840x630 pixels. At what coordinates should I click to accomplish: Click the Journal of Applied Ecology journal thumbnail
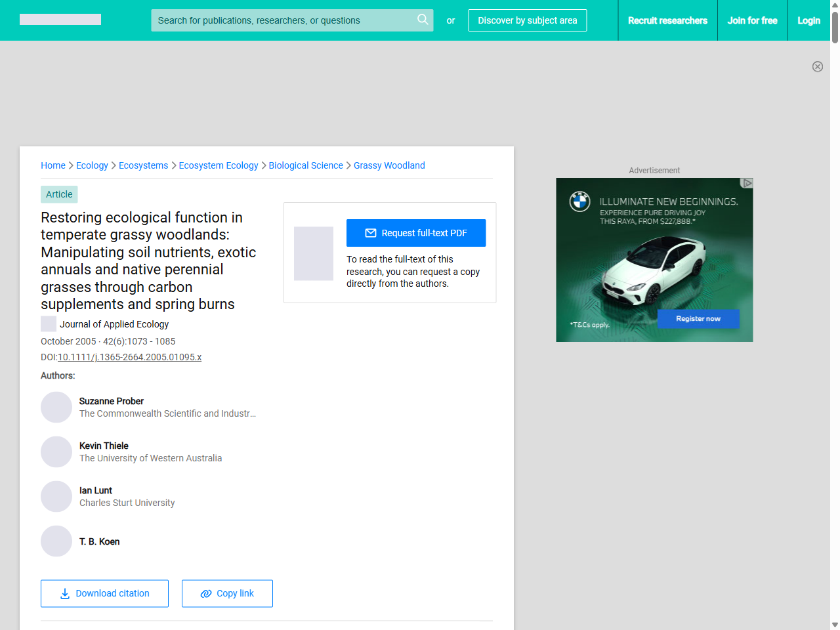(x=48, y=324)
